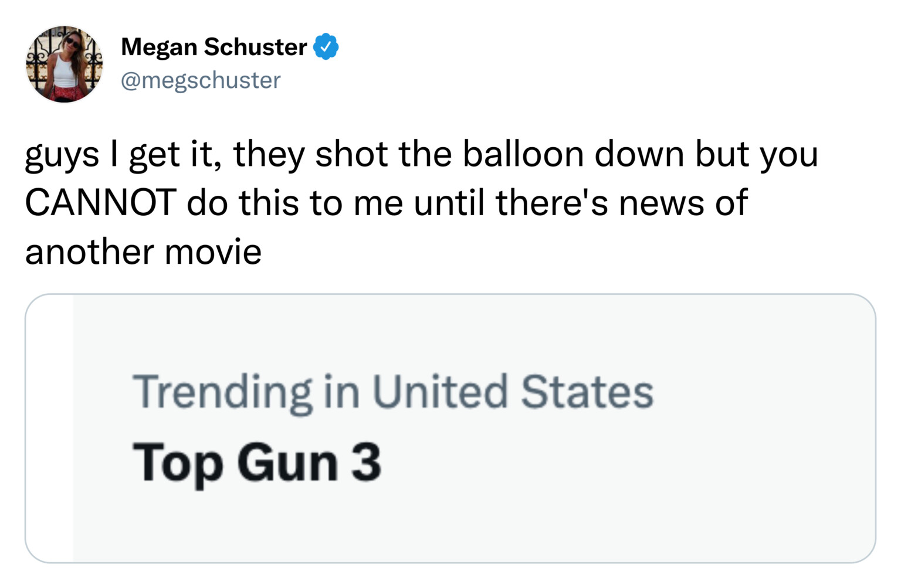Click the "Trending in United States" label
The image size is (901, 588).
pyautogui.click(x=392, y=392)
